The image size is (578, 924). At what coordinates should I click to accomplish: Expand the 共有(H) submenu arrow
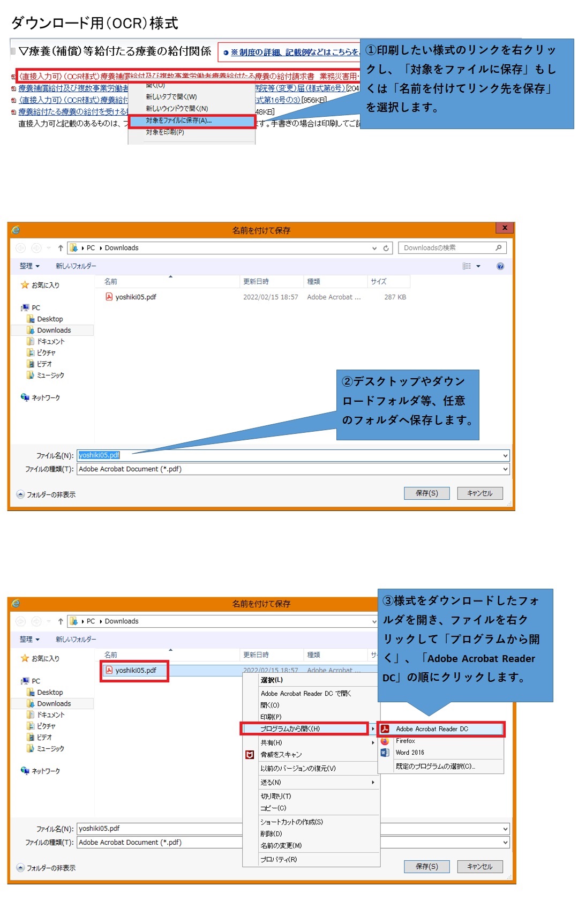(x=373, y=743)
